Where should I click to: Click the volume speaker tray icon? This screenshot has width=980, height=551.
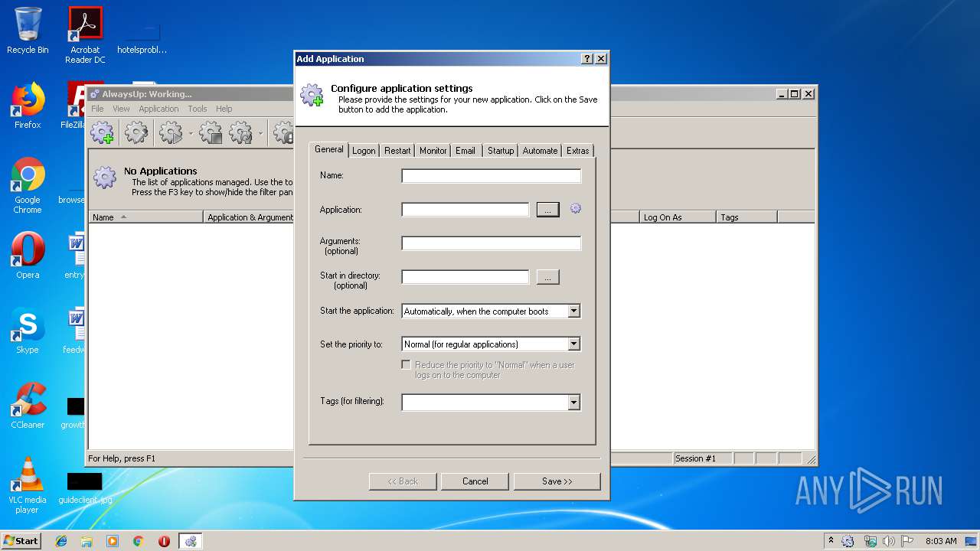pos(889,541)
